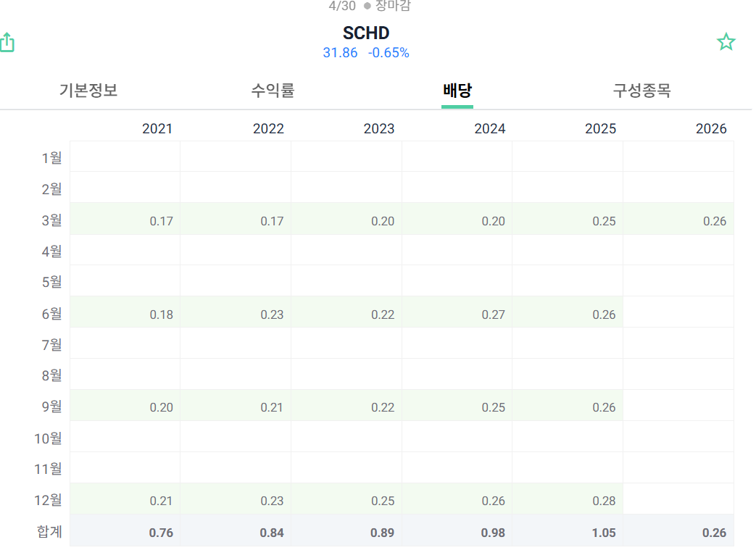Click March 2024 dividend 0.20

tap(493, 221)
